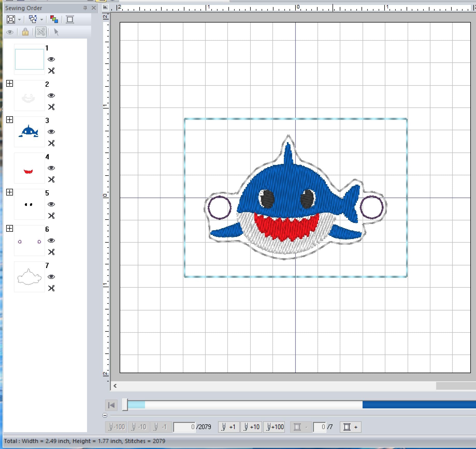Click the zoom-to-fit icon in Sewing Order

coord(11,19)
